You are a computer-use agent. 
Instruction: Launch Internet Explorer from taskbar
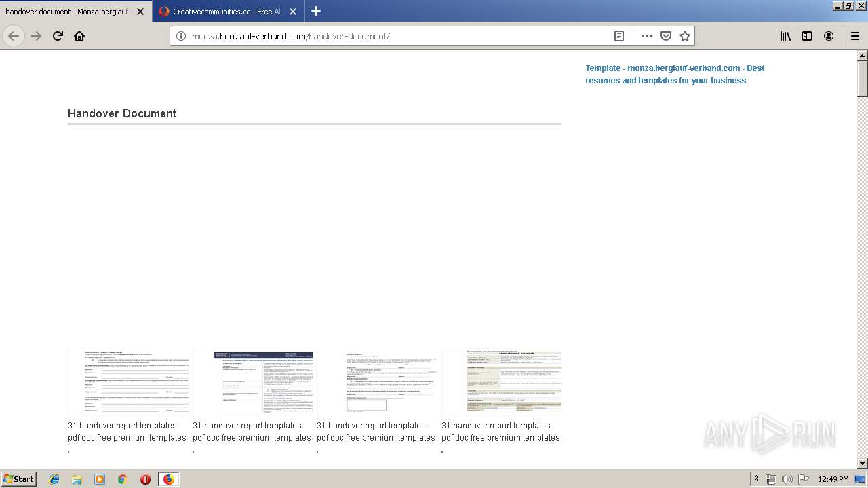54,479
